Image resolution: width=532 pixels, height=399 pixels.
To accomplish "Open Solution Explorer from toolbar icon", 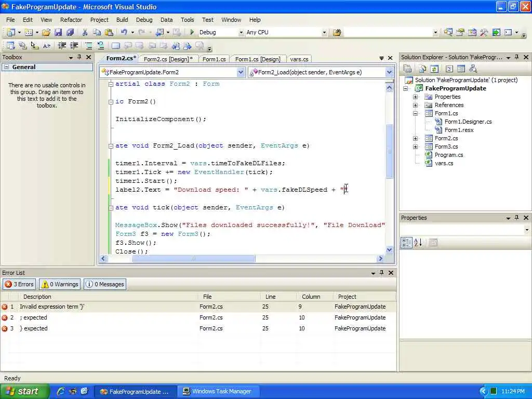I will [448, 32].
